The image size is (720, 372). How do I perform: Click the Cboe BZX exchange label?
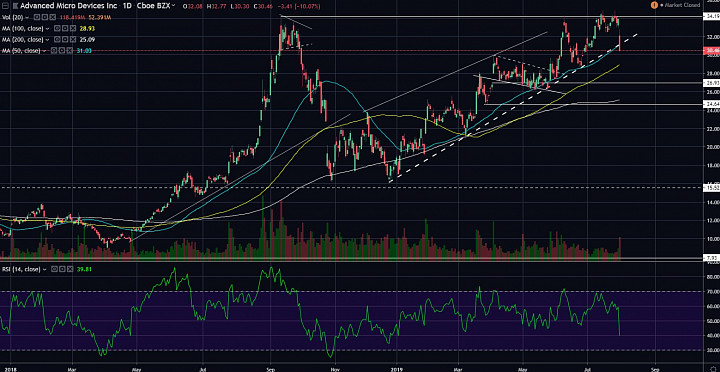click(x=153, y=6)
